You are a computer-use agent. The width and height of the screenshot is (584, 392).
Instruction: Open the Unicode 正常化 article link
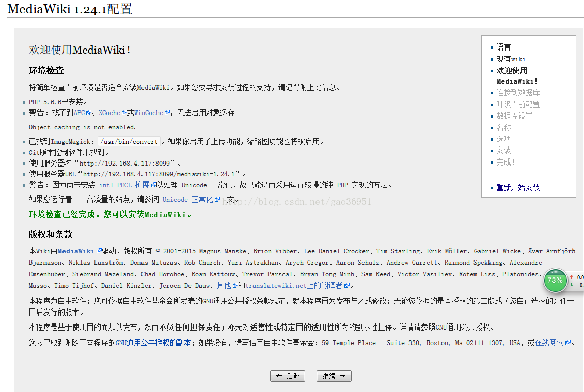188,199
